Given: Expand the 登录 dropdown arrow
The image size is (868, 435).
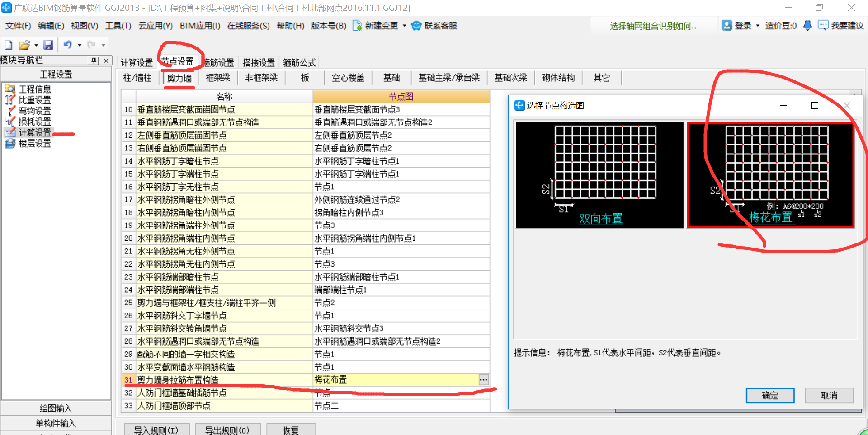Looking at the screenshot, I should click(x=758, y=26).
